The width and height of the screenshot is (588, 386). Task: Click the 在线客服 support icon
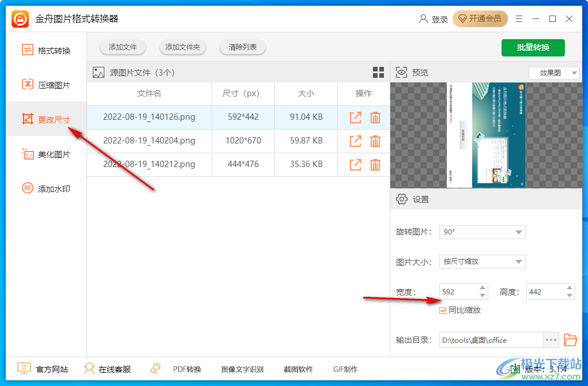coord(89,369)
